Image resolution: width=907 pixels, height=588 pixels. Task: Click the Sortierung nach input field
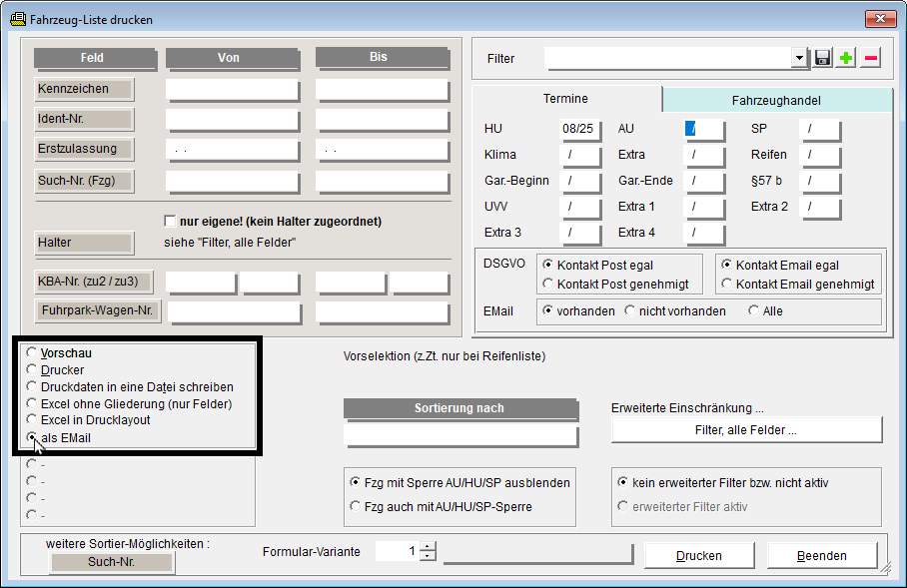coord(460,435)
